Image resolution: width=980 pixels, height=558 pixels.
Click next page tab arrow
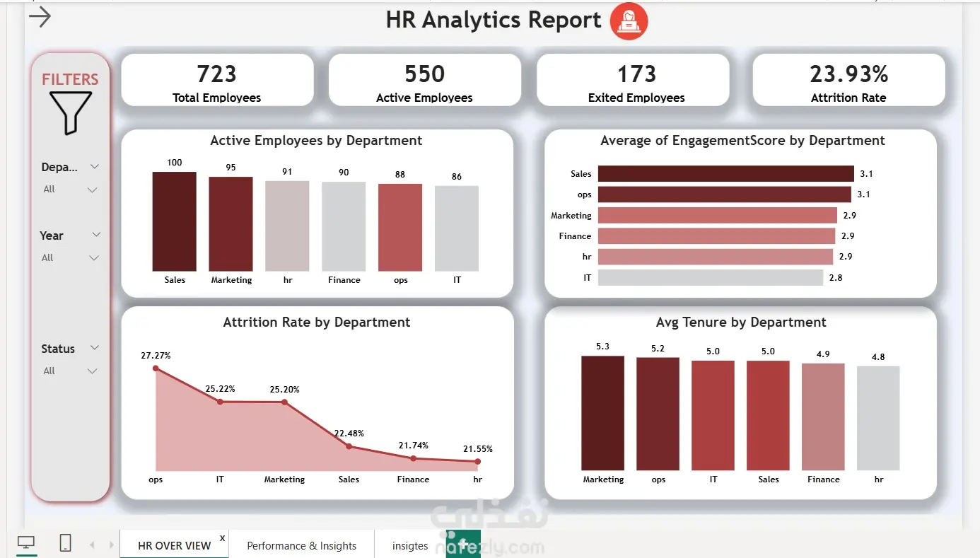pos(111,545)
